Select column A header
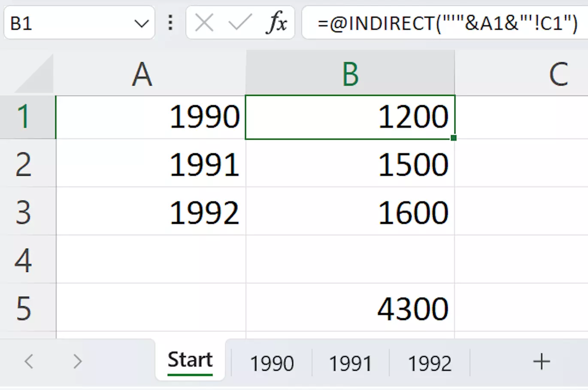This screenshot has width=588, height=390. (151, 73)
